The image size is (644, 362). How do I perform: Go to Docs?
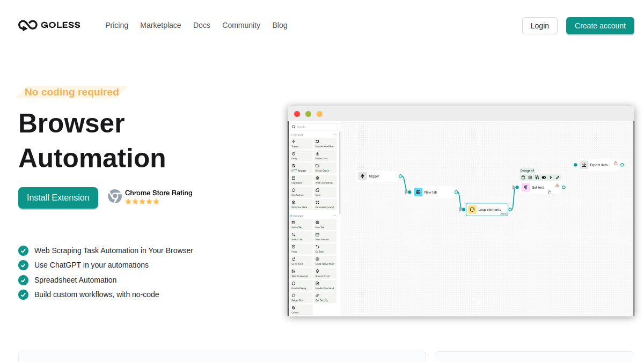(202, 25)
